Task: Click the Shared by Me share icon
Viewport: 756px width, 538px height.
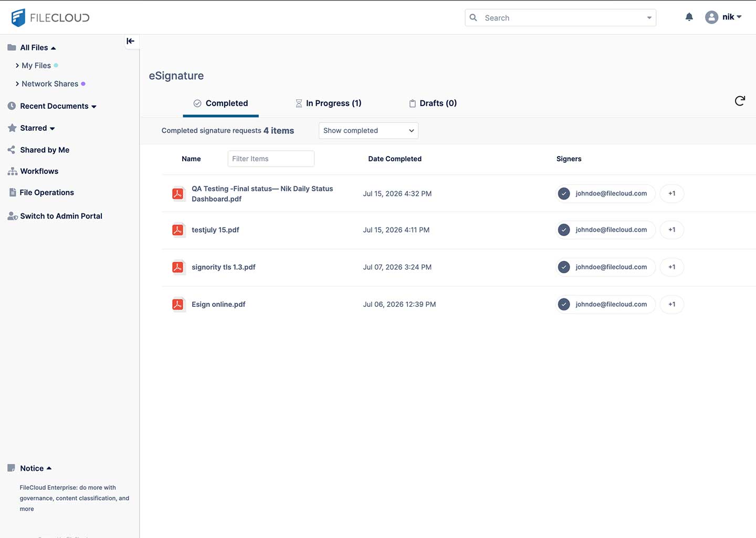Action: coord(12,150)
